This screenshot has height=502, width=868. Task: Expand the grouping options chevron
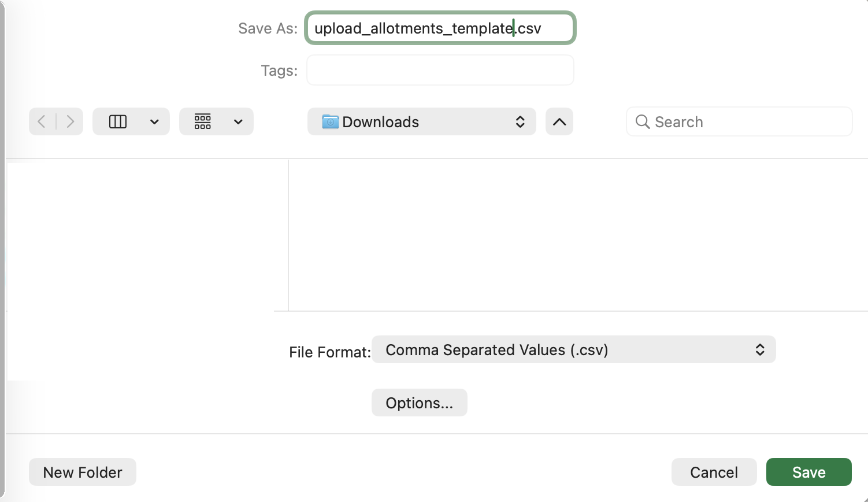coord(238,121)
